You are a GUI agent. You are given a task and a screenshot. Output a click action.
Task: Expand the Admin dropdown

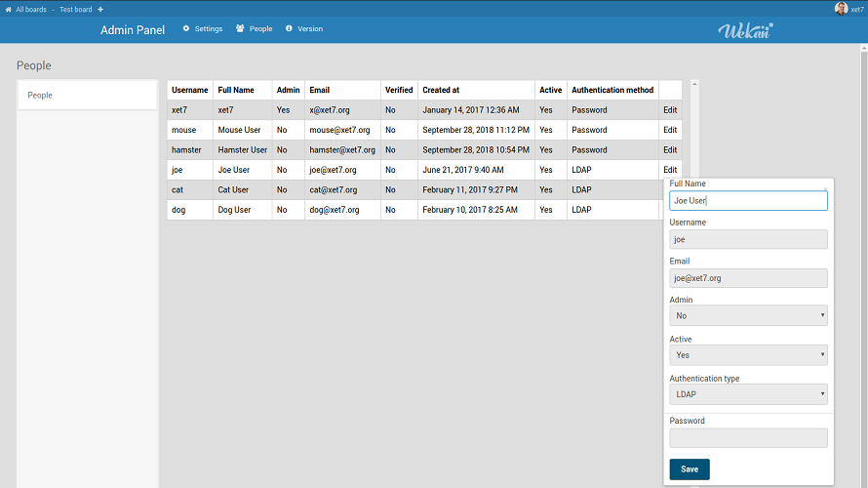(748, 316)
